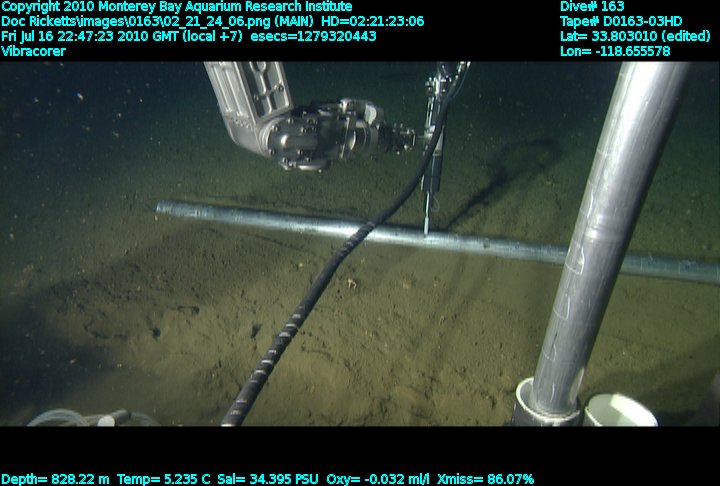
Task: Select the 'Depth= 828.22 m' reading
Action: click(x=56, y=479)
